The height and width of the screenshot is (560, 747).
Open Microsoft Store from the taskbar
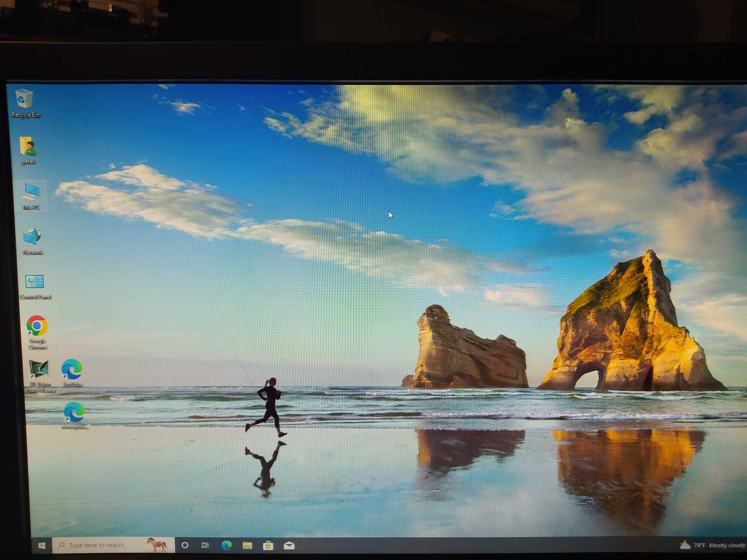(268, 545)
